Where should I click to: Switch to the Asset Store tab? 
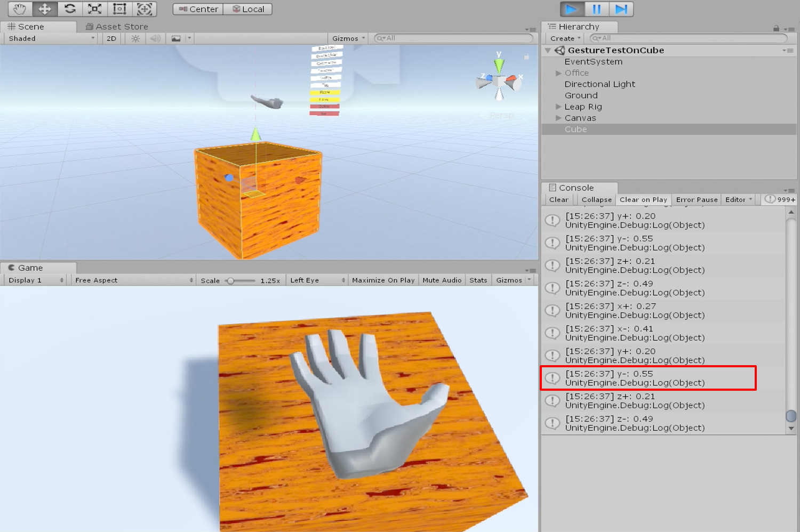click(117, 27)
